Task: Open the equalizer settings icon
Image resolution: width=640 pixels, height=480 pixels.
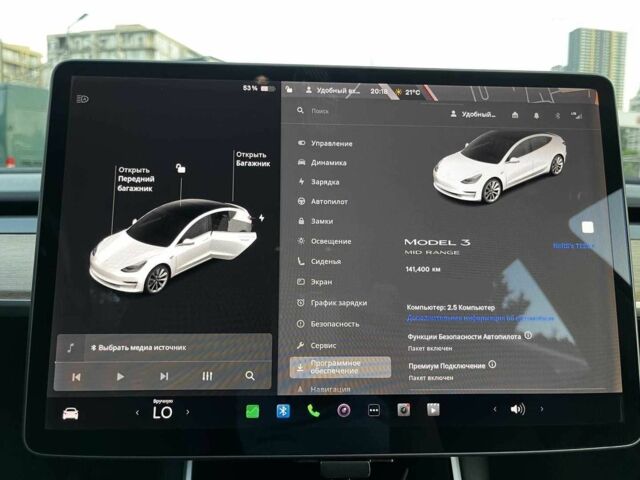Action: 207,376
